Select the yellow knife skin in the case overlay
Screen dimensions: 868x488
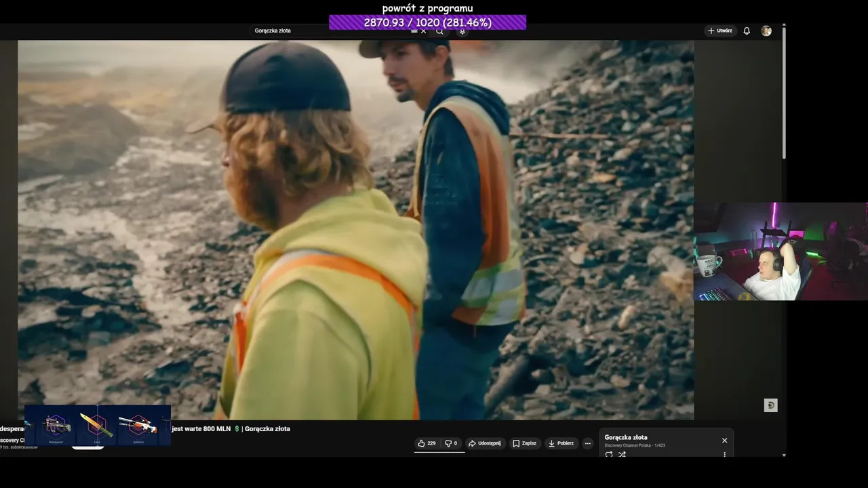(x=96, y=426)
